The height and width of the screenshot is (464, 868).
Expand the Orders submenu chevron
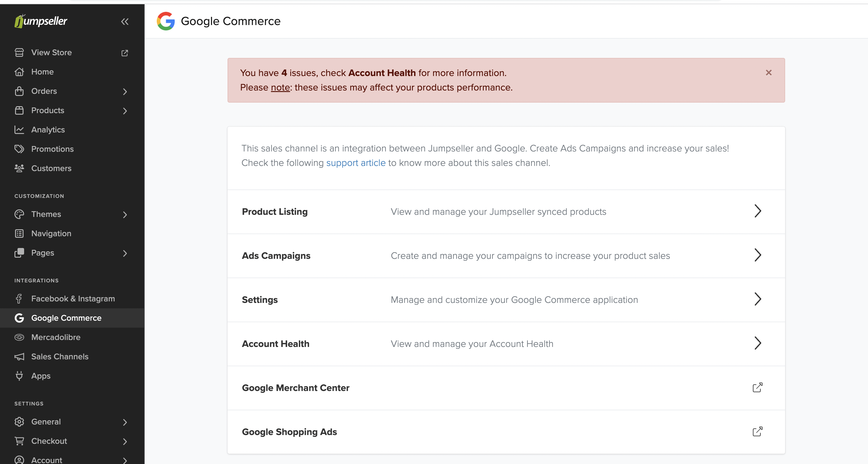click(125, 92)
